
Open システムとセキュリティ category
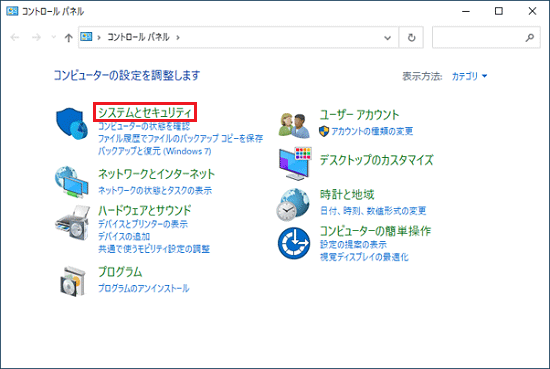[145, 112]
